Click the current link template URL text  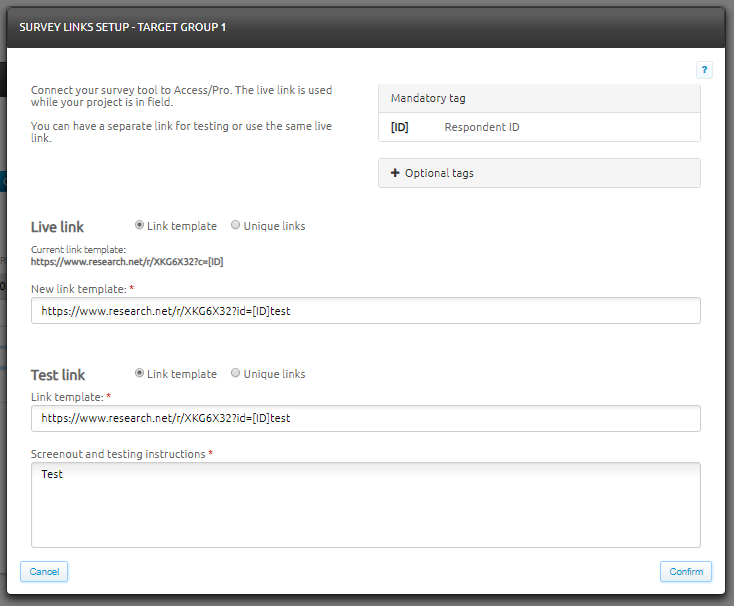pyautogui.click(x=127, y=262)
